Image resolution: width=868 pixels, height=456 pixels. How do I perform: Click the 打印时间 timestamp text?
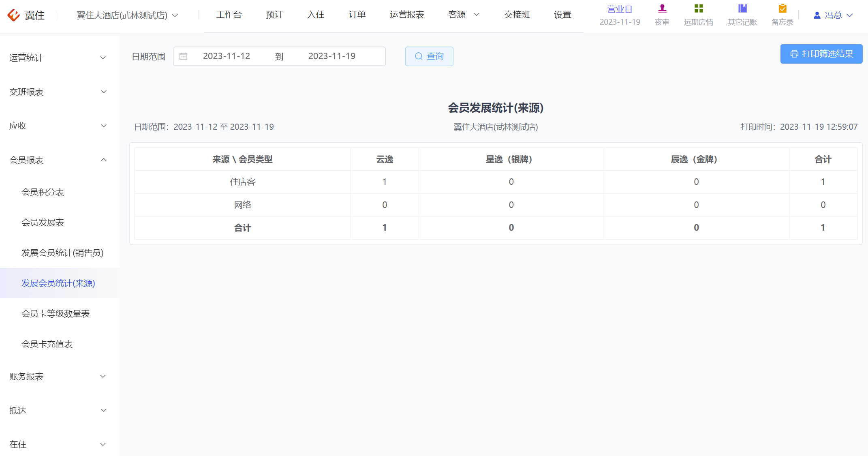click(799, 127)
